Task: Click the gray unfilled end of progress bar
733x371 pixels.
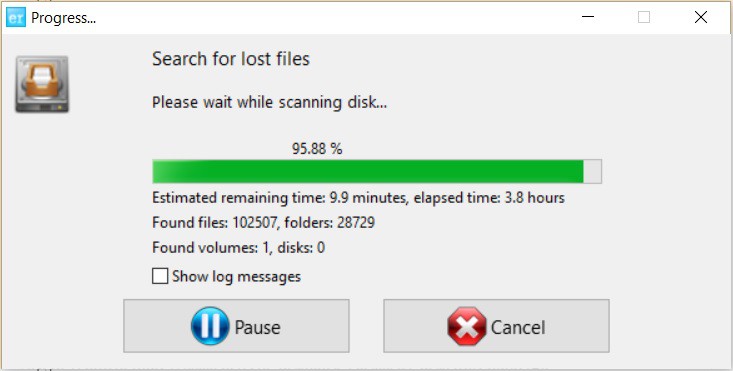Action: [592, 171]
